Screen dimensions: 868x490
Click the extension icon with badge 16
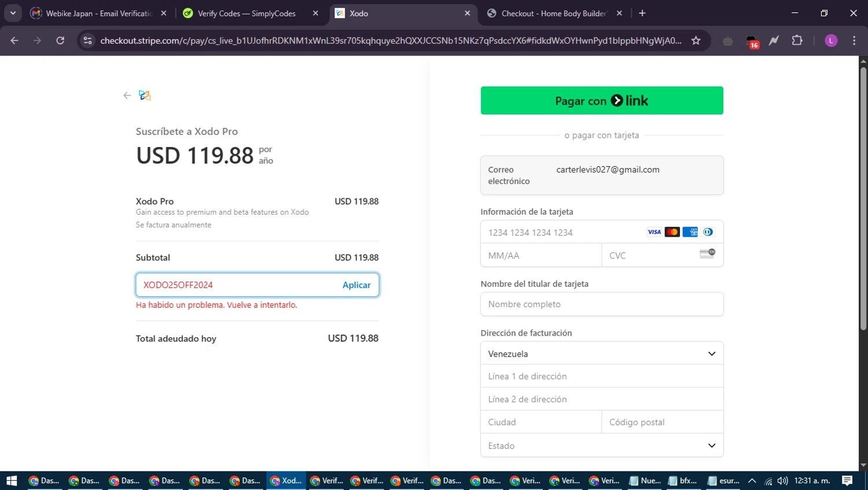(752, 42)
